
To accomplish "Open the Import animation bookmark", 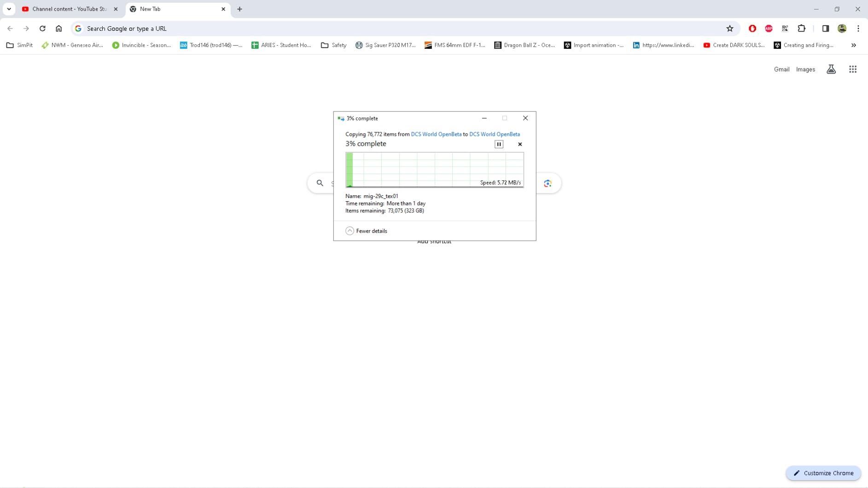I will coord(594,45).
